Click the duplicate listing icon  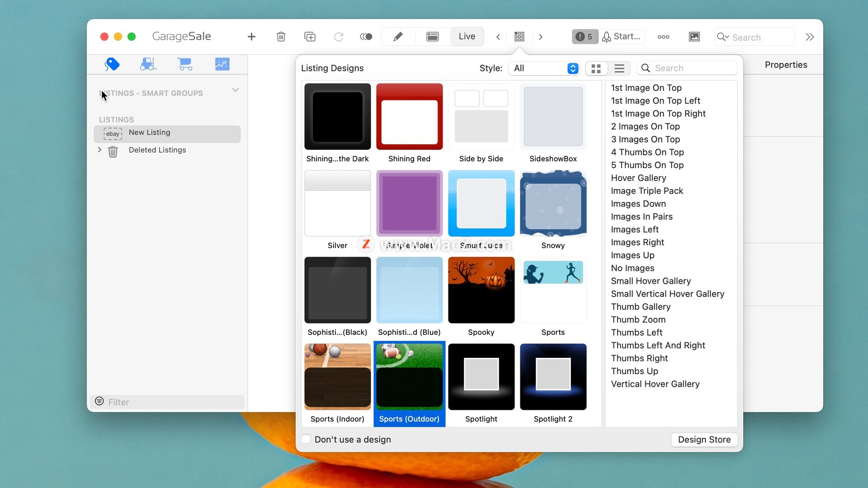310,37
